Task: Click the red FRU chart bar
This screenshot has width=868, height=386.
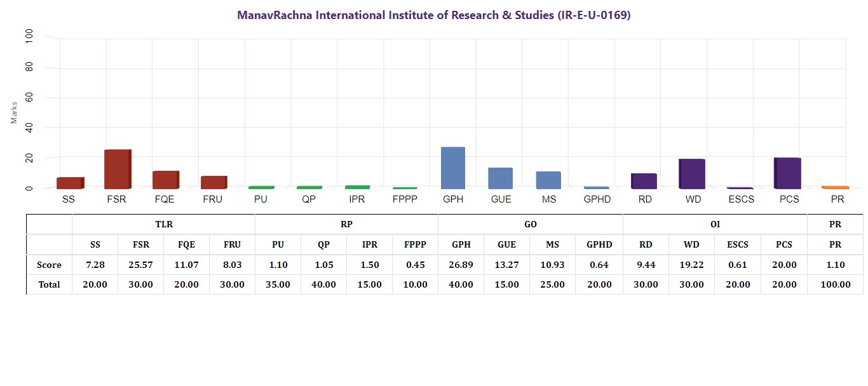Action: point(214,182)
